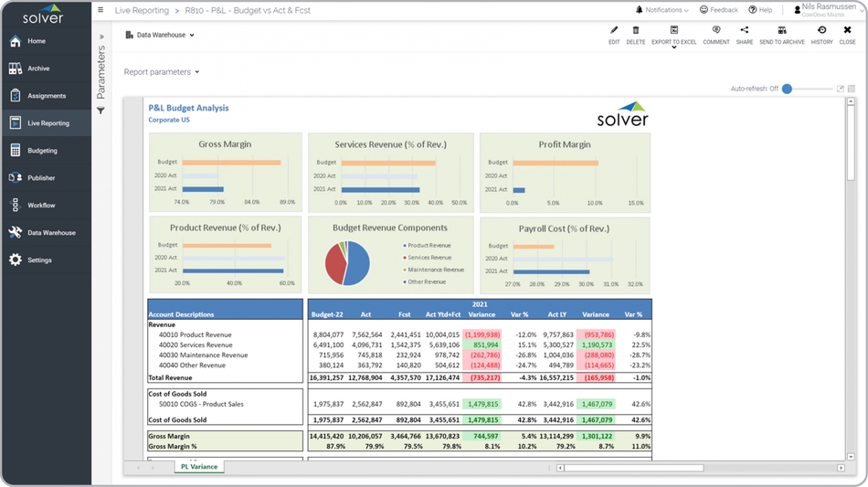Click the Feedback button
This screenshot has height=487, width=868.
[x=719, y=10]
